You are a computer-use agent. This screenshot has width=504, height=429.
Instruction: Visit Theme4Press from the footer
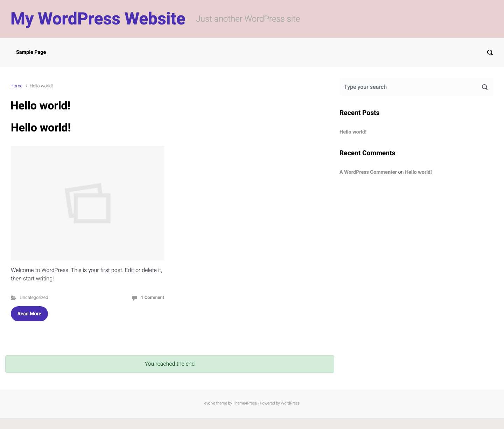tap(245, 403)
